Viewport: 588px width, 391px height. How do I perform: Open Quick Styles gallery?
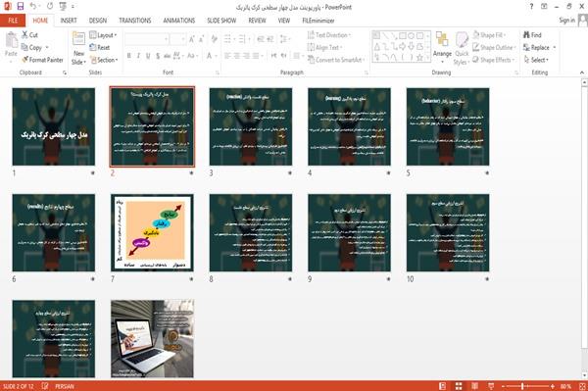(x=462, y=48)
